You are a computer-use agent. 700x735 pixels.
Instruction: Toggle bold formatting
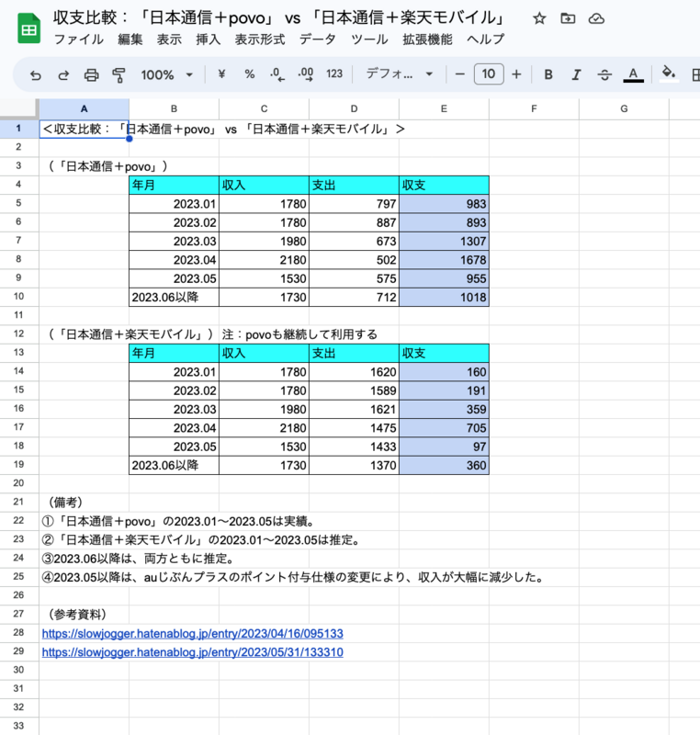[x=548, y=74]
